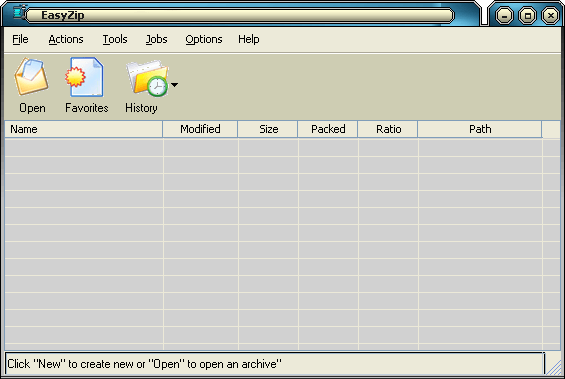Open the Options menu
The height and width of the screenshot is (379, 565).
[x=204, y=39]
